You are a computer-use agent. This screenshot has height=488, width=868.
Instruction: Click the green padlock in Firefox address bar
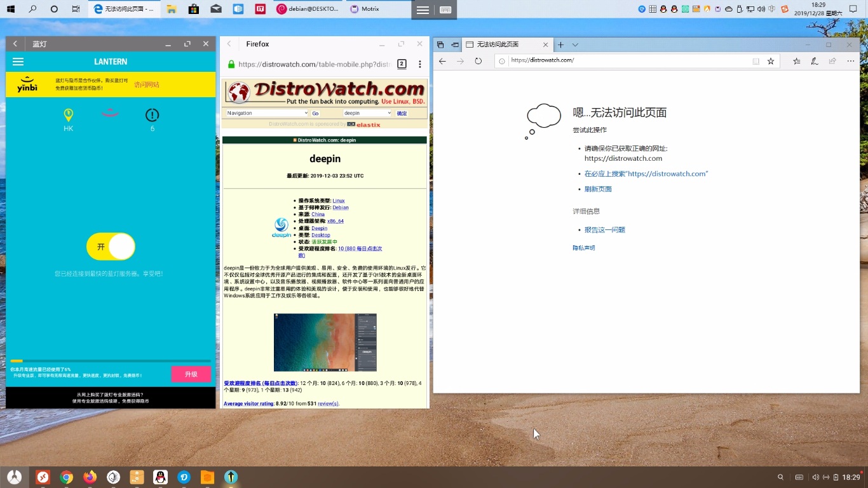coord(231,64)
